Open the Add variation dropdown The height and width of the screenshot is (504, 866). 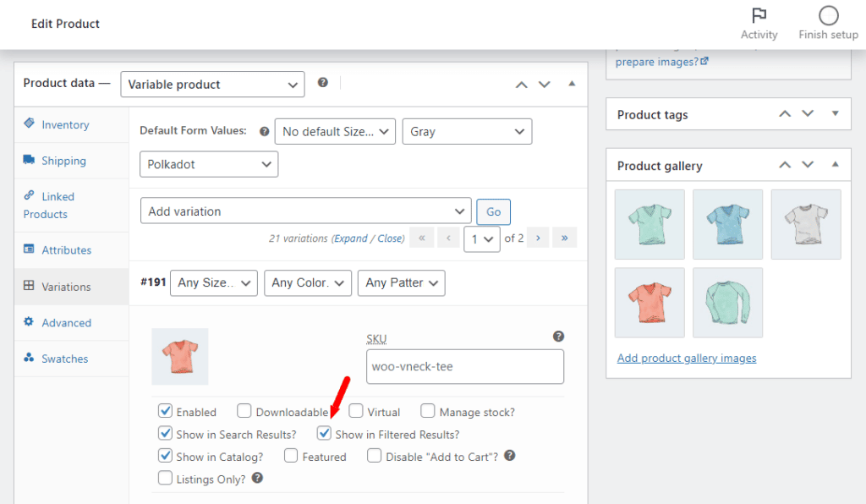tap(305, 211)
